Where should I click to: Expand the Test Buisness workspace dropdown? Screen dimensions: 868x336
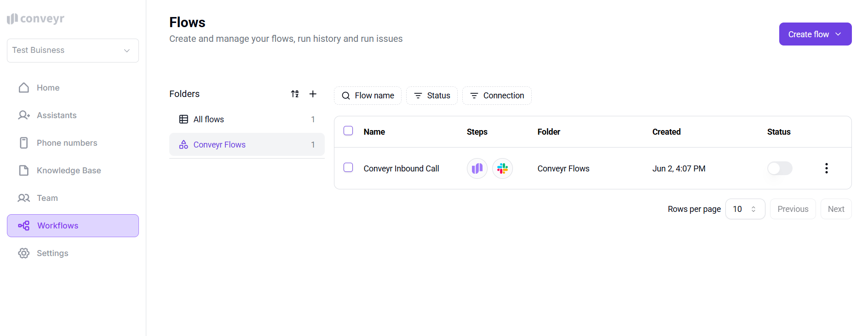point(73,51)
